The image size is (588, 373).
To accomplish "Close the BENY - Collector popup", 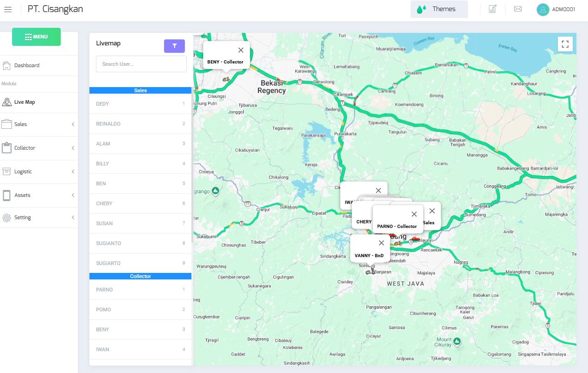I will (240, 50).
